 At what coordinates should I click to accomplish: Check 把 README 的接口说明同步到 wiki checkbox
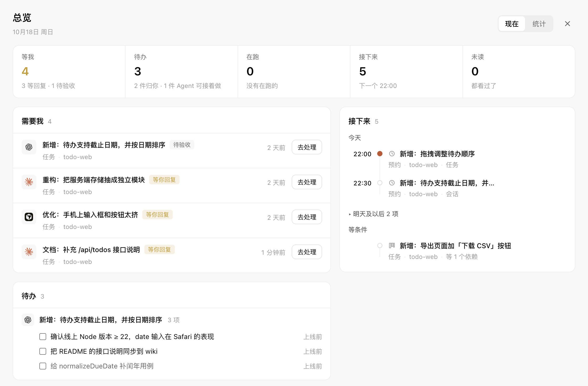click(43, 351)
